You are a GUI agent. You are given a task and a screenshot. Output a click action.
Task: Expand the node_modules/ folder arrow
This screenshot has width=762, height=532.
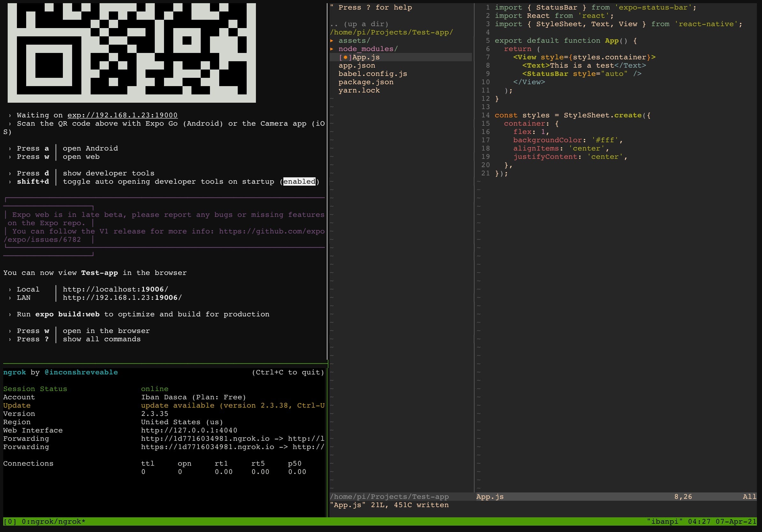tap(332, 49)
